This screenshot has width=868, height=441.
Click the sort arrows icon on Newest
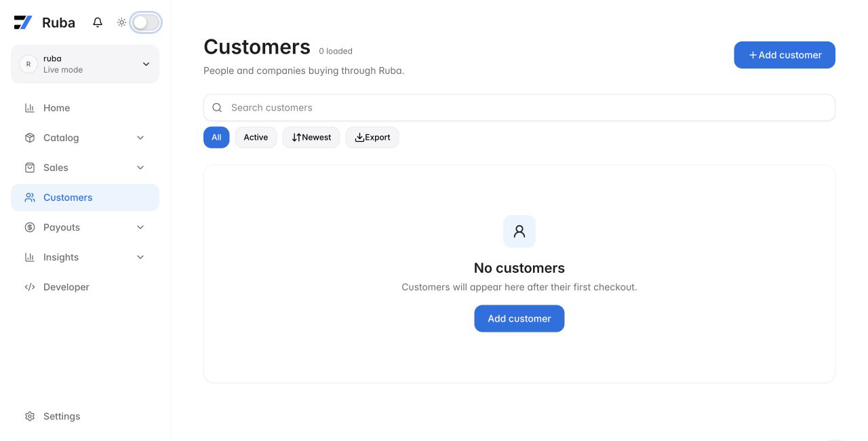coord(296,138)
